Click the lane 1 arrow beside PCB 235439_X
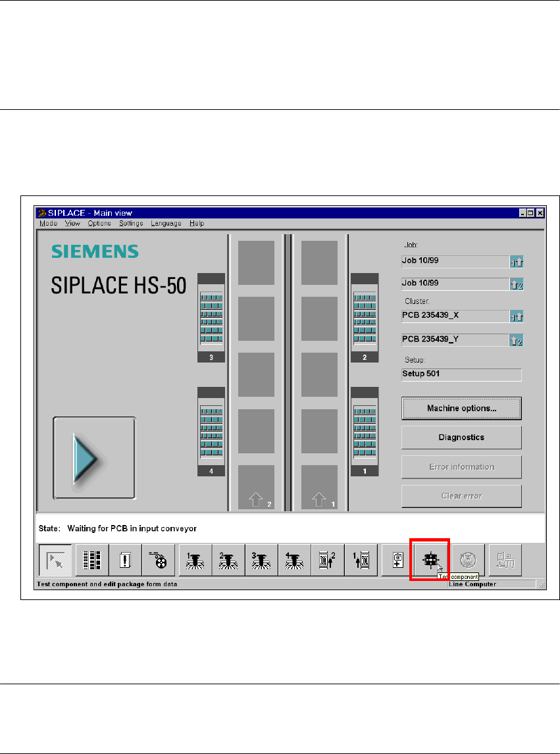Image resolution: width=560 pixels, height=754 pixels. 517,317
